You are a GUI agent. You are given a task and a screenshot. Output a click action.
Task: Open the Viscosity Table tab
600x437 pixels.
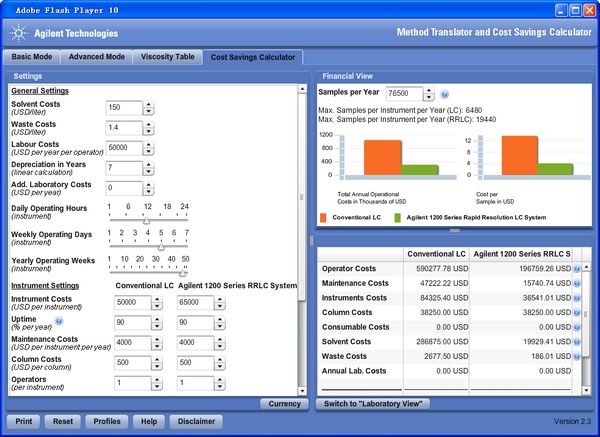pyautogui.click(x=168, y=57)
